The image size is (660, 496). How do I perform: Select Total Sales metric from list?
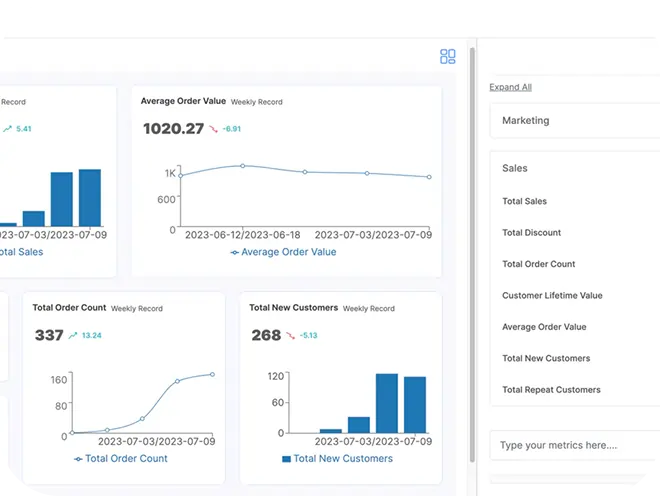pos(524,202)
